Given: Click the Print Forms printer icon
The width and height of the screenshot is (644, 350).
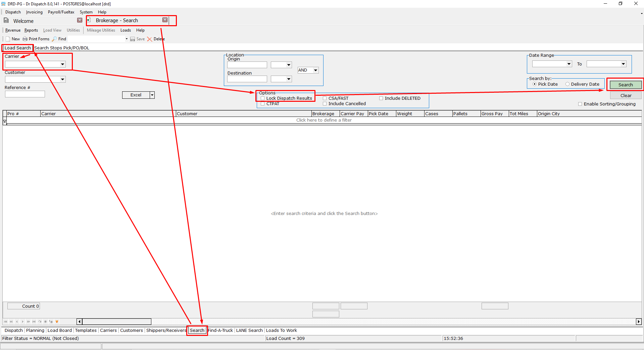Looking at the screenshot, I should point(25,39).
